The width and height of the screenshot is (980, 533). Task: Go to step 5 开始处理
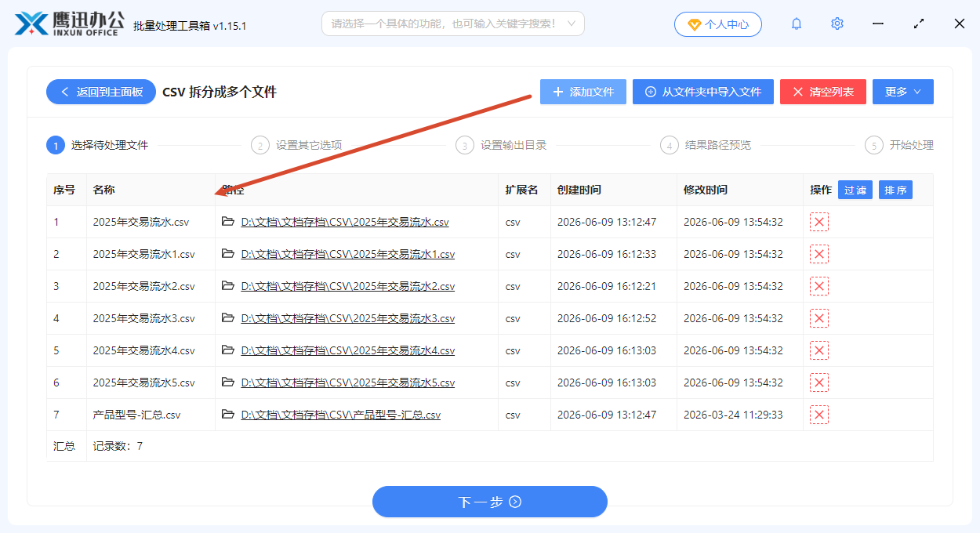[899, 145]
